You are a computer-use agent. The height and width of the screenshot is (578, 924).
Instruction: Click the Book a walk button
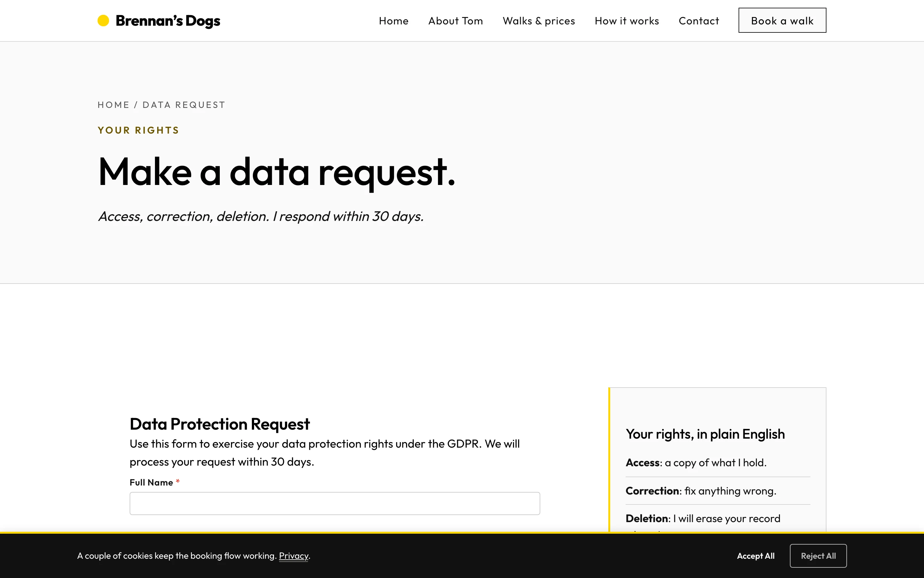pyautogui.click(x=782, y=20)
